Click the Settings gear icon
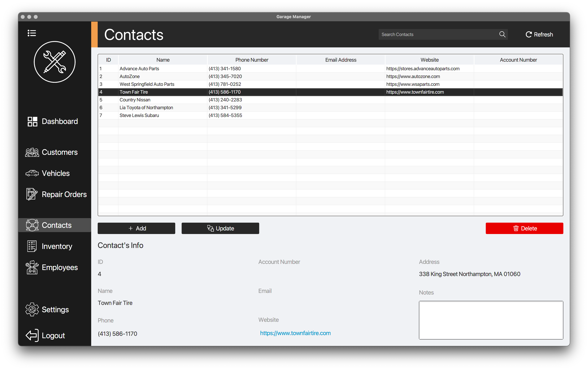The image size is (588, 370). coord(32,309)
